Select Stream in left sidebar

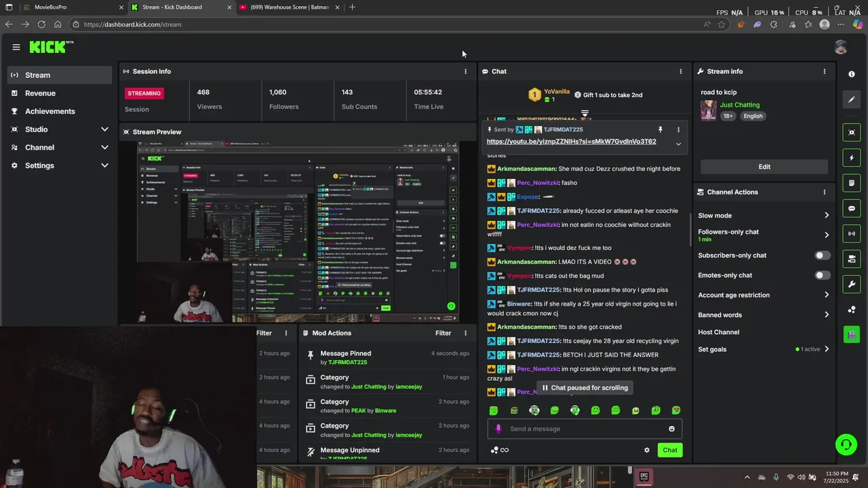[60, 75]
